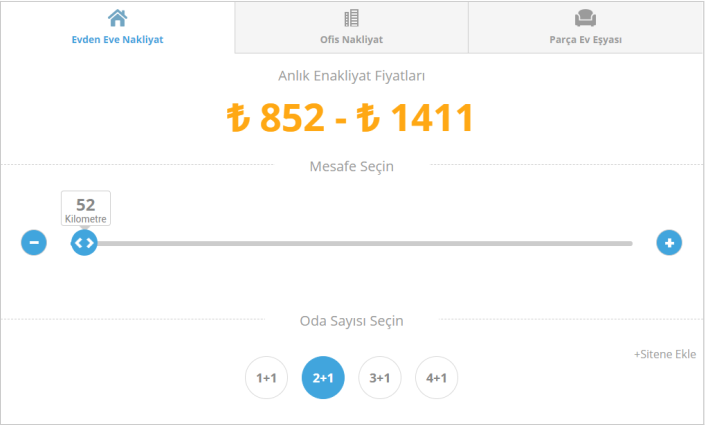
Task: Increase distance with the plus button
Action: 669,243
